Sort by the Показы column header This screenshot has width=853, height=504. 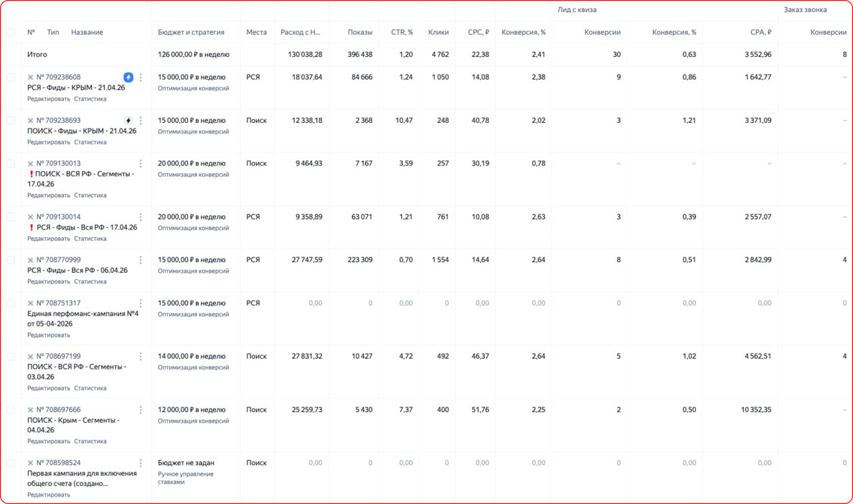360,33
